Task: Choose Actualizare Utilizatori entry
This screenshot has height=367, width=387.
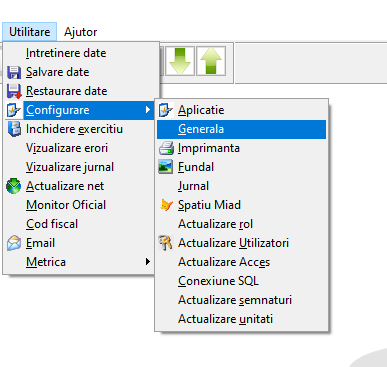Action: tap(241, 243)
